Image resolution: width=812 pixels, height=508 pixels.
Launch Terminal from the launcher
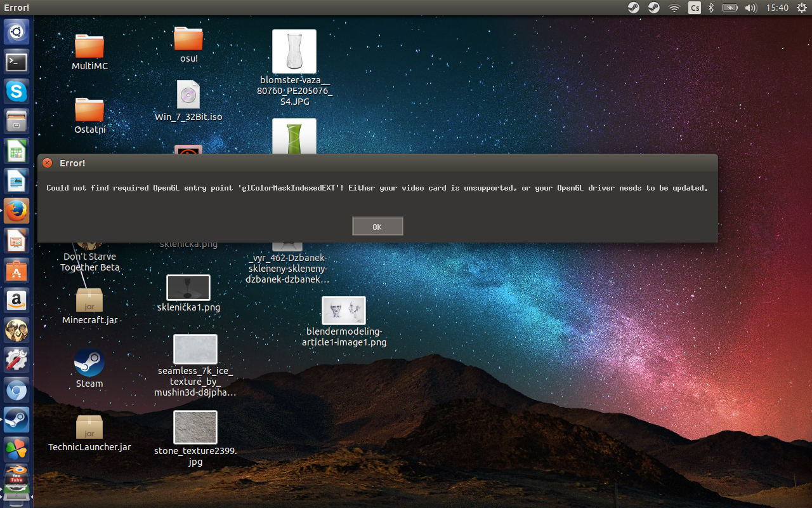pyautogui.click(x=16, y=62)
